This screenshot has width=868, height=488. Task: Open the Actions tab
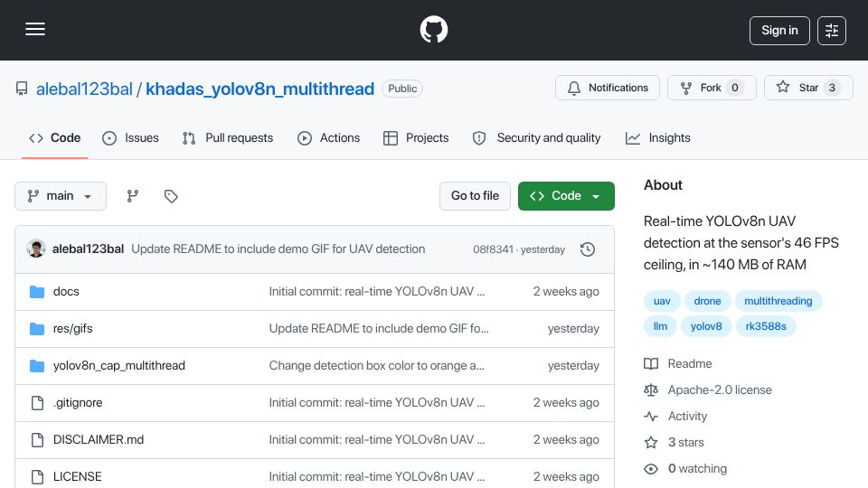(x=329, y=137)
